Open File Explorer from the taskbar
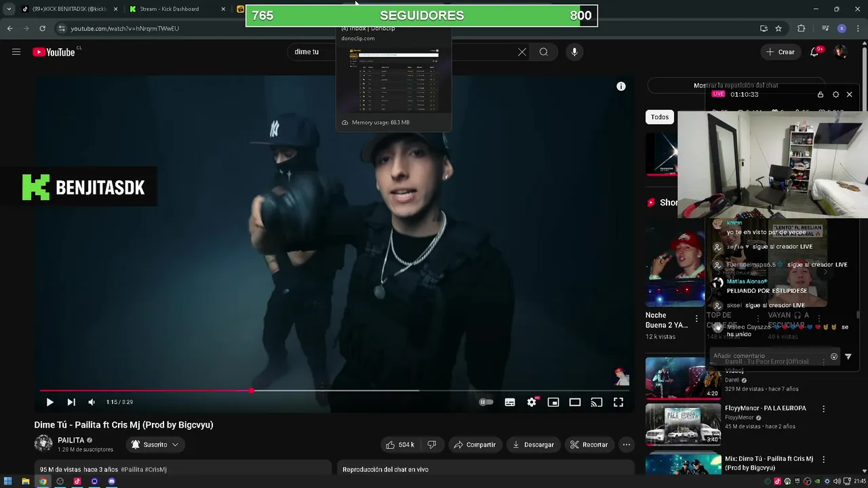Viewport: 868px width, 488px height. [x=25, y=481]
